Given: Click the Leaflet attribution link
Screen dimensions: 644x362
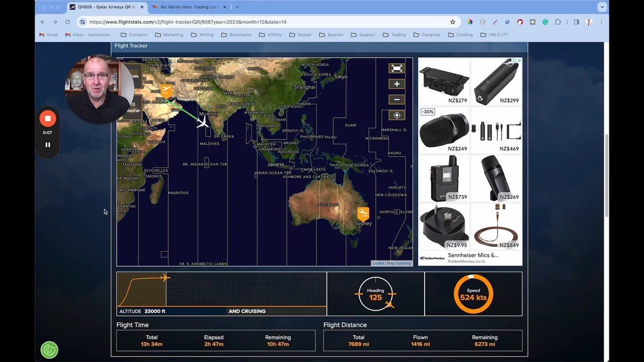Looking at the screenshot, I should coord(378,263).
